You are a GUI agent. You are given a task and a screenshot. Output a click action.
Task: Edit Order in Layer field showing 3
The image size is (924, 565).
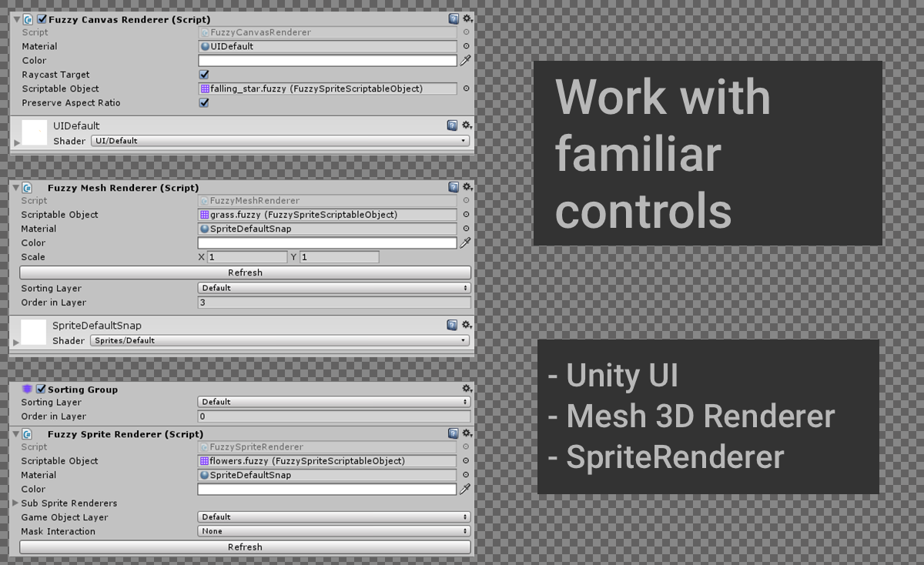(x=334, y=303)
